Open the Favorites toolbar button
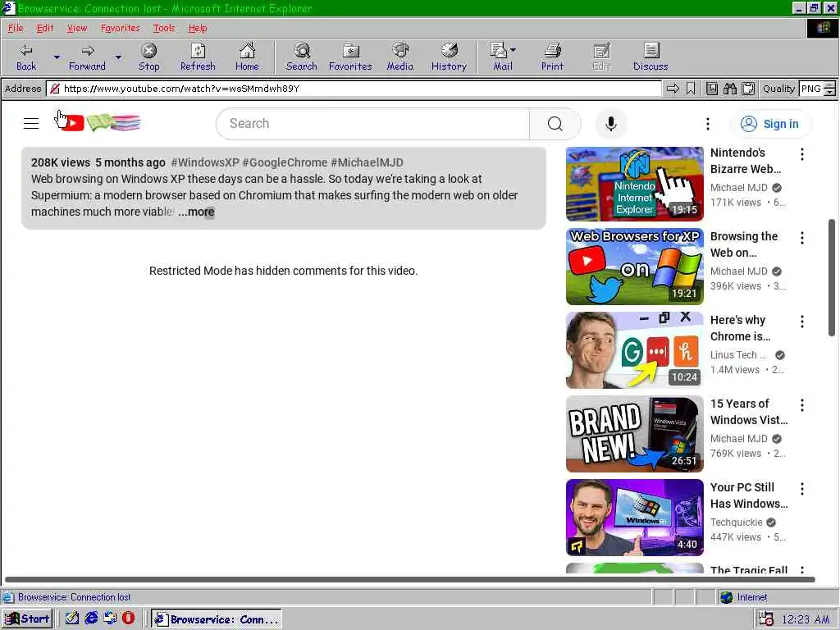 click(x=350, y=57)
